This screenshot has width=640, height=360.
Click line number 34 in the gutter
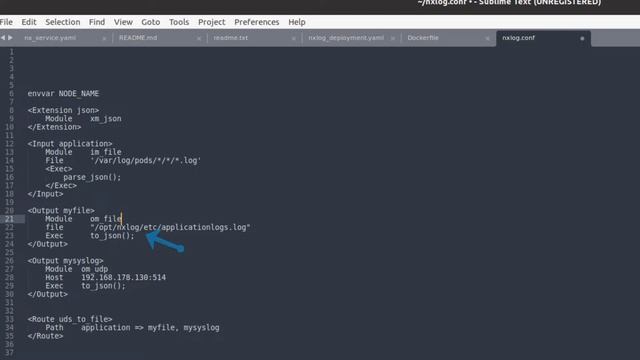pyautogui.click(x=9, y=327)
